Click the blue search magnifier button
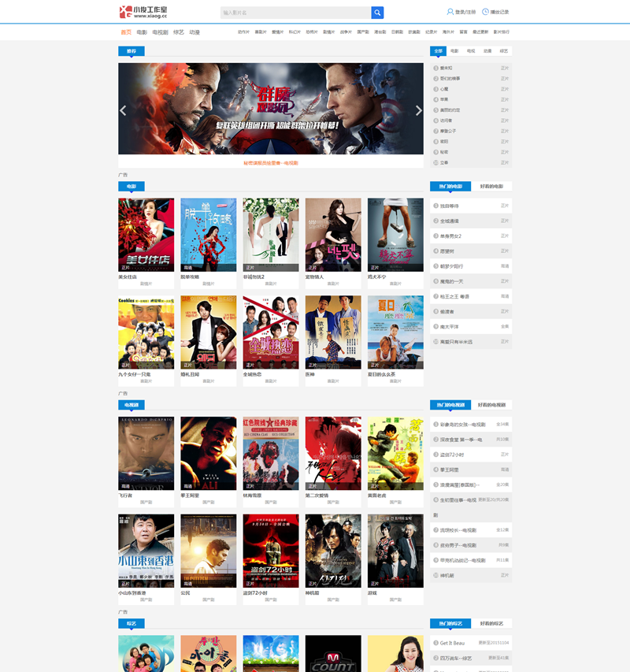Viewport: 630px width, 672px height. (x=377, y=13)
